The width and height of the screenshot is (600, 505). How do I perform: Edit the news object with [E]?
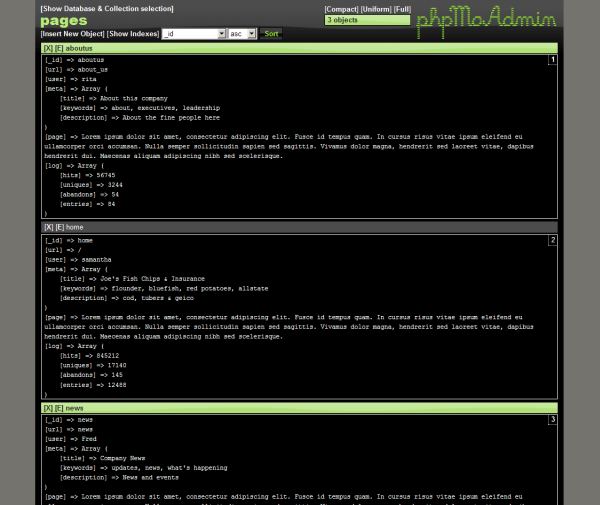coord(59,408)
